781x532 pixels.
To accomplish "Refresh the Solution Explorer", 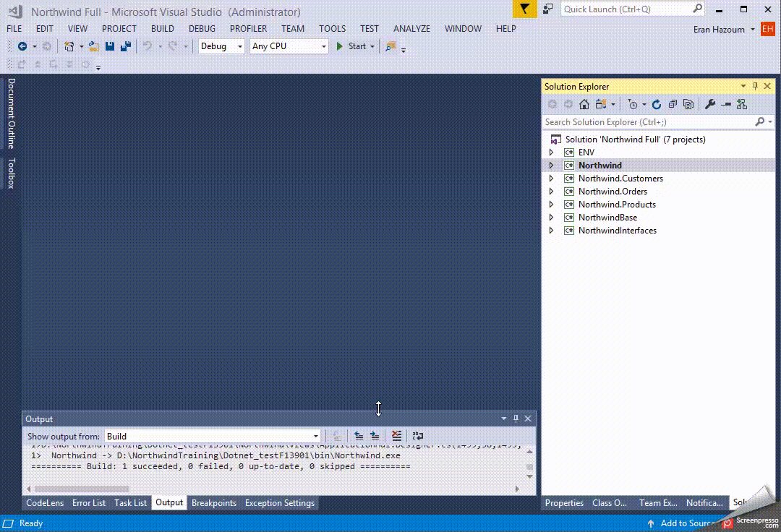I will [657, 104].
